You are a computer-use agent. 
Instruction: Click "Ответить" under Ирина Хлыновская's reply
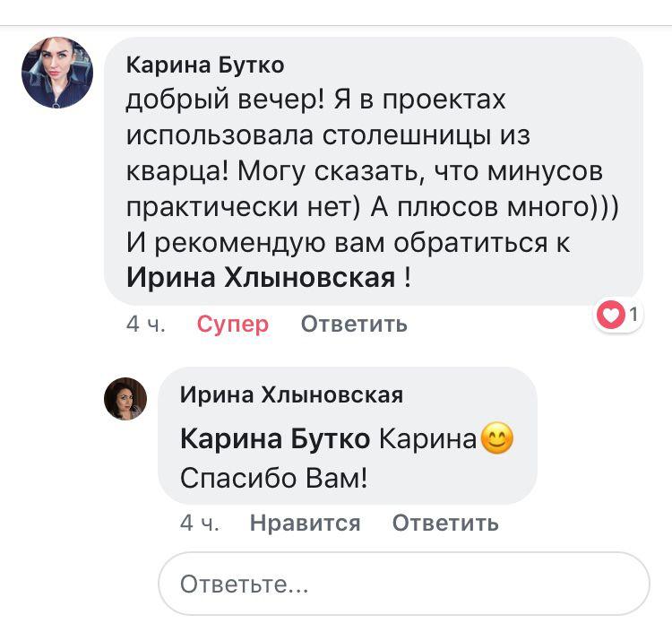[x=445, y=523]
